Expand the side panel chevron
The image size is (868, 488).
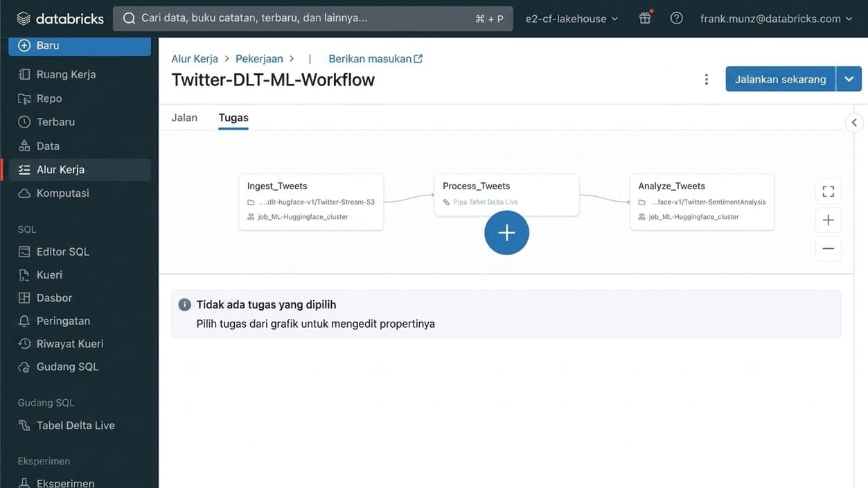(854, 123)
